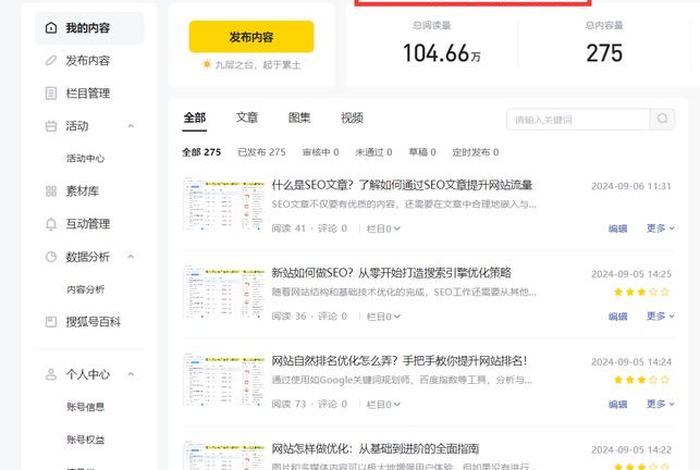Open 账号信息 sidebar submenu item
Screen dimensions: 700x470
85,407
